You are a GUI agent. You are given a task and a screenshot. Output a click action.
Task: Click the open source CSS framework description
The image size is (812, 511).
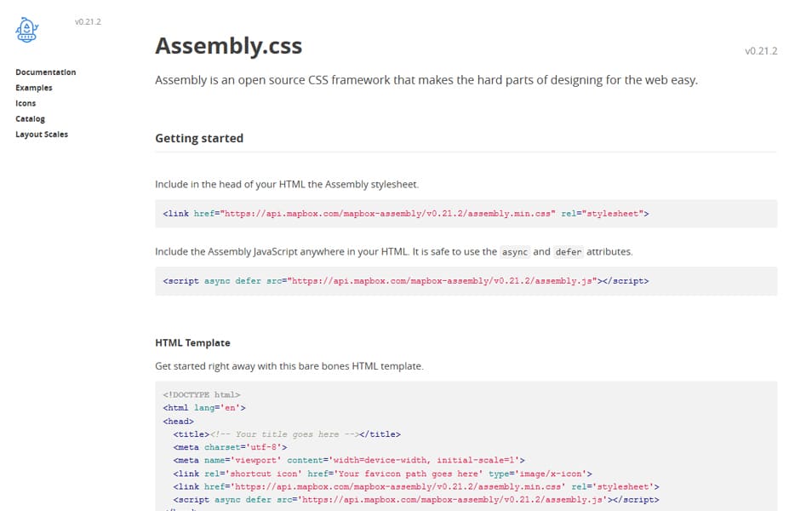[x=426, y=80]
